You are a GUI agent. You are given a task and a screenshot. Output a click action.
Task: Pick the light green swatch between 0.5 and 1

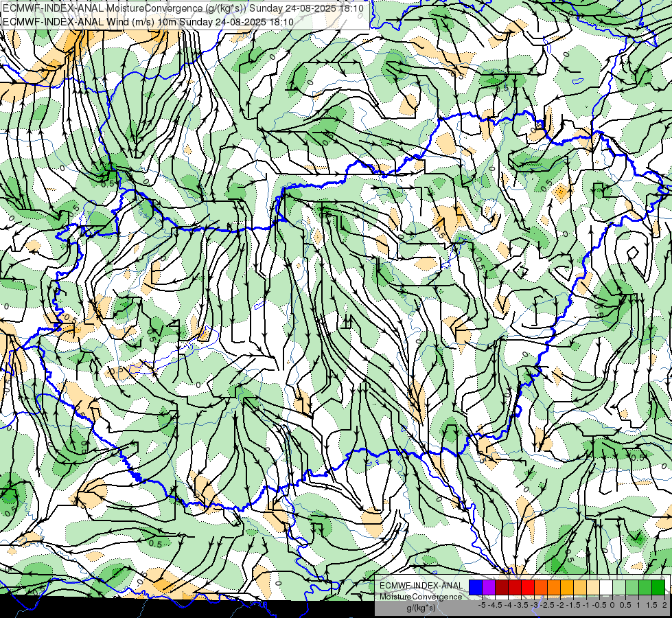click(x=632, y=588)
